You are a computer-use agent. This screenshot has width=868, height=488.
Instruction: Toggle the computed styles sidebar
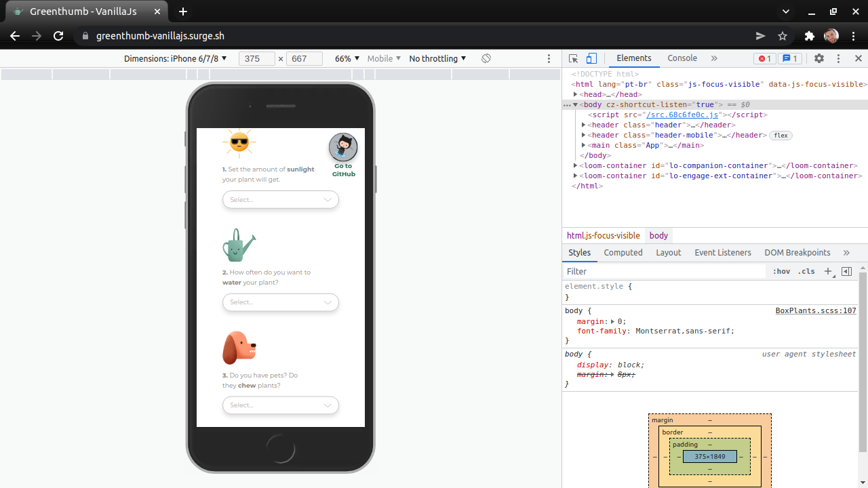(x=846, y=271)
